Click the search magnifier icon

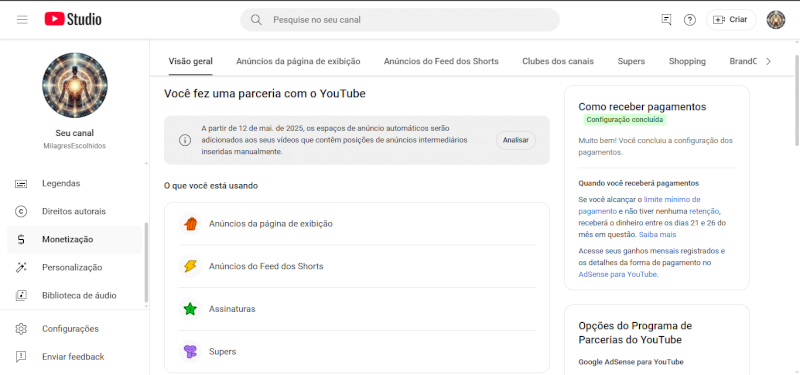point(256,20)
